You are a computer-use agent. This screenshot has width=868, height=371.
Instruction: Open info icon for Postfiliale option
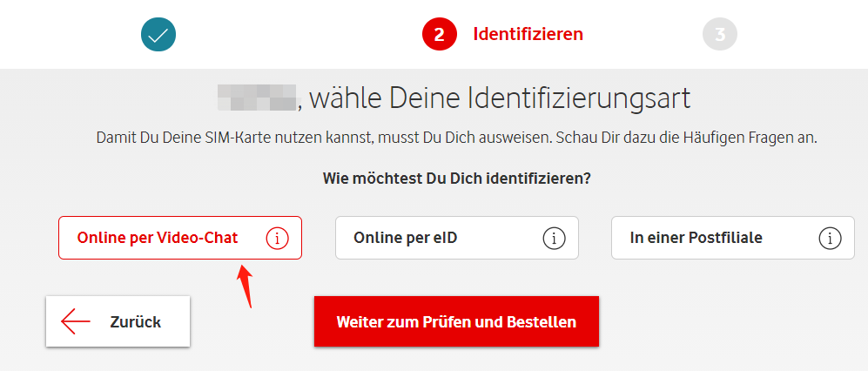coord(829,238)
